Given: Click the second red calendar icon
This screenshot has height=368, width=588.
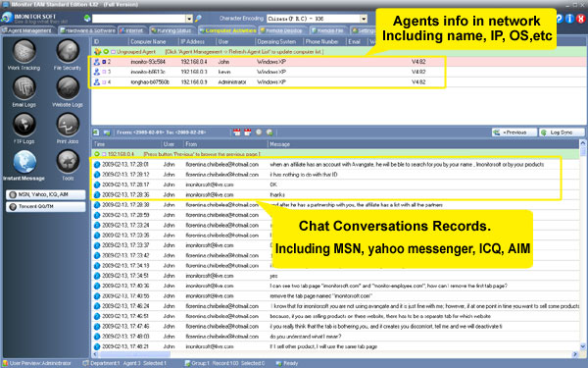Looking at the screenshot, I should tap(248, 132).
